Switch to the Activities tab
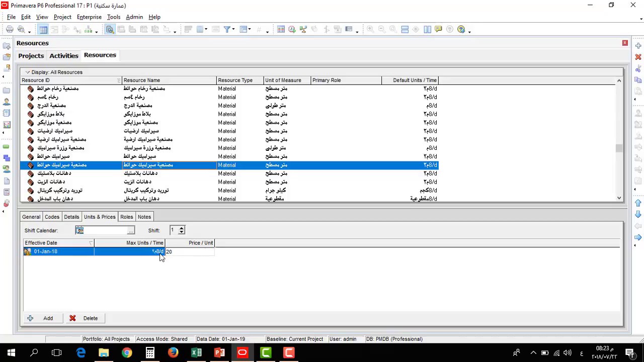 click(x=64, y=56)
